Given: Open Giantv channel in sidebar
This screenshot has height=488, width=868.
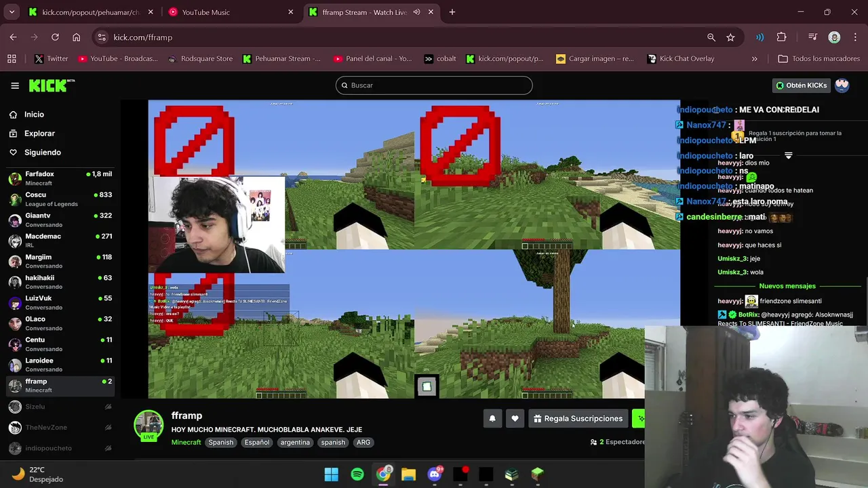Looking at the screenshot, I should pos(60,220).
